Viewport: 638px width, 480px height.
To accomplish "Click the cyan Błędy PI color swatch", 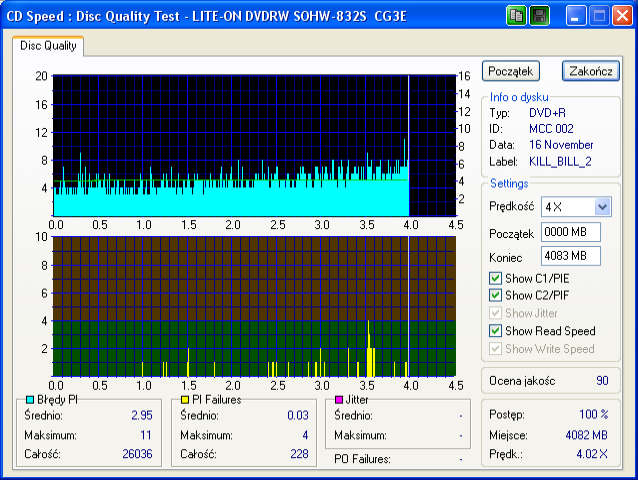I will 30,400.
